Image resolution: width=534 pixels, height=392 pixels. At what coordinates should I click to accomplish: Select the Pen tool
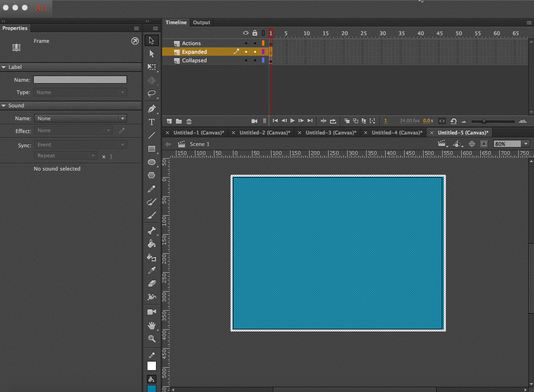coord(152,108)
